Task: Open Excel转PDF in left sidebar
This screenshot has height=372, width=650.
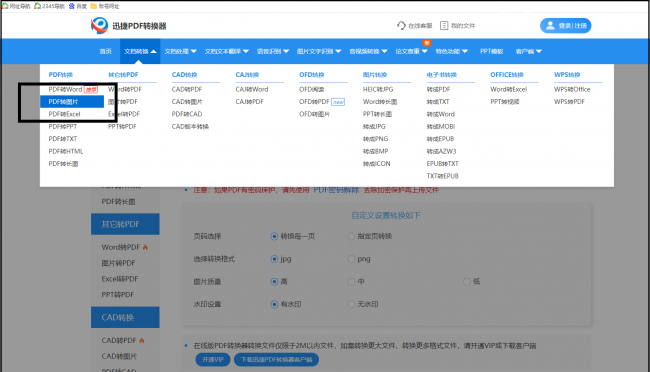Action: [120, 279]
